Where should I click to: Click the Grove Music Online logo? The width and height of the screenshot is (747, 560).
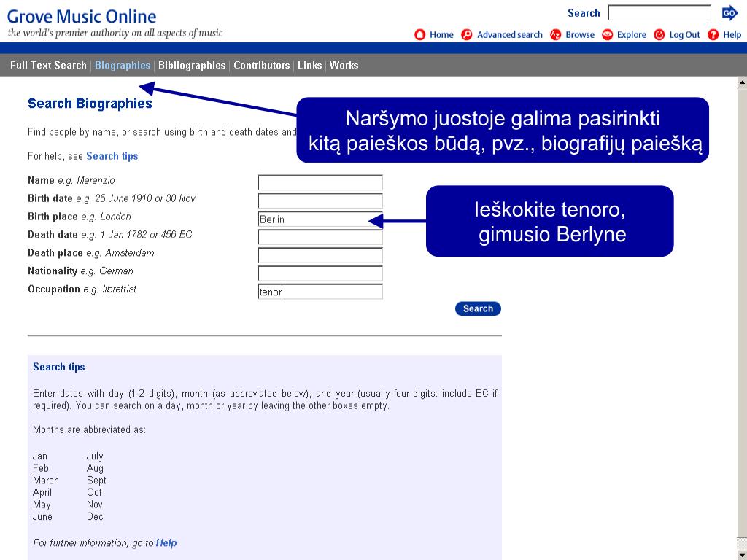tap(82, 17)
